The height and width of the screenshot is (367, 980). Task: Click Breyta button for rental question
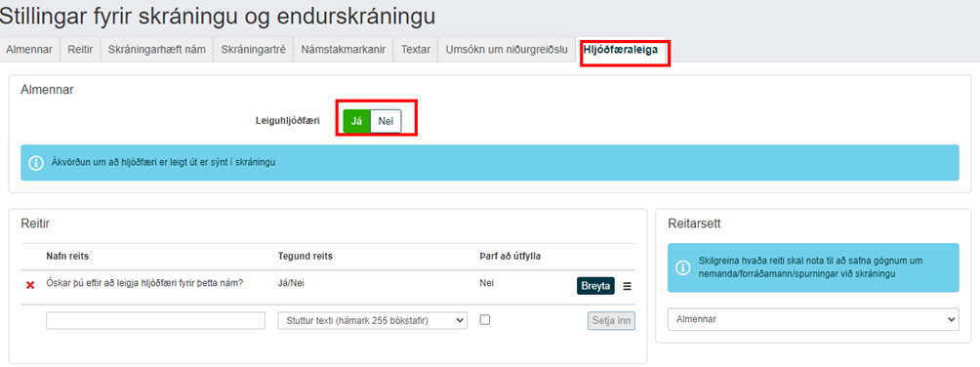point(595,285)
